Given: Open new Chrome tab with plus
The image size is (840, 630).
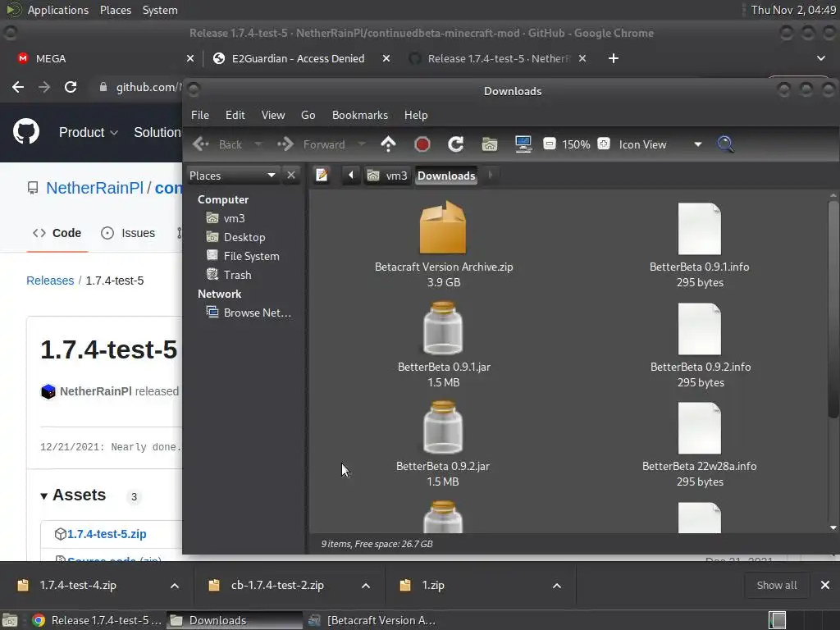Looking at the screenshot, I should click(x=614, y=58).
